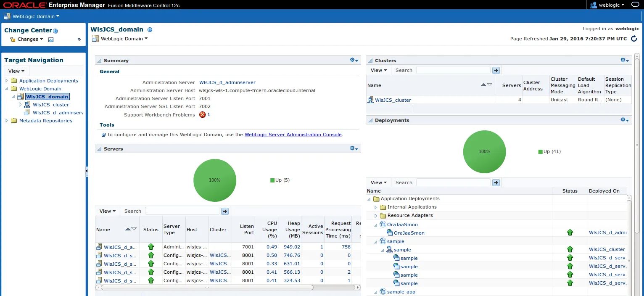Click the Resource Adapters folder icon in Deployments
Screen dimensions: 644x296
click(x=383, y=216)
